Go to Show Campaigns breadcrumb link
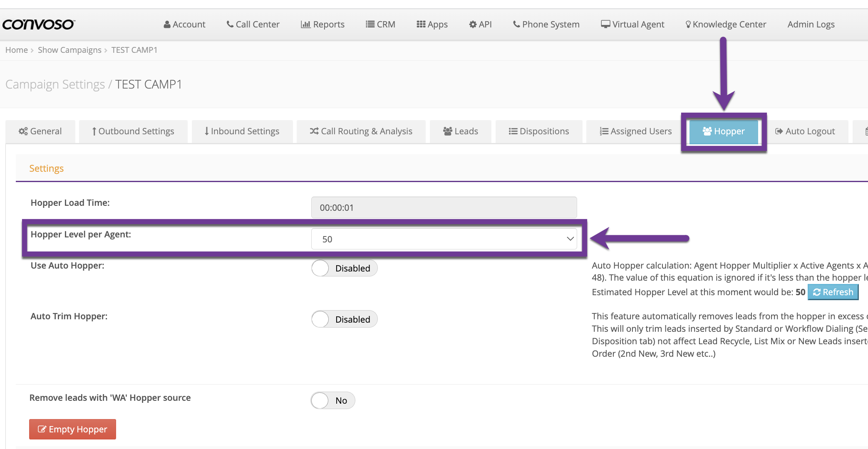 point(69,50)
